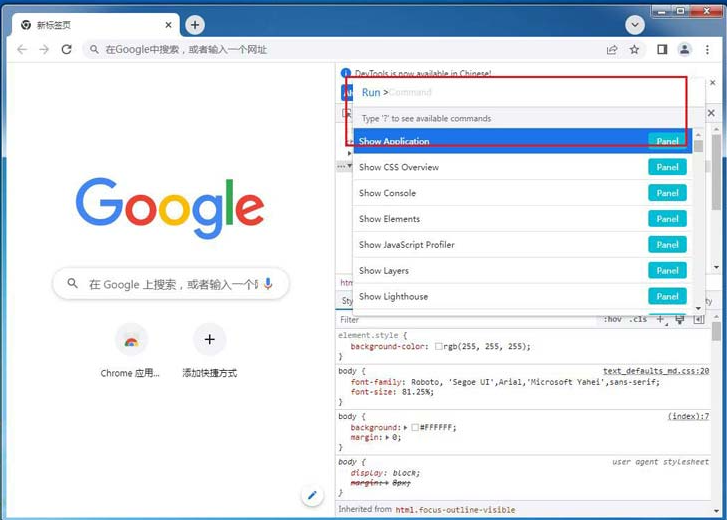Open a new tab with the plus button
The width and height of the screenshot is (727, 520).
click(x=195, y=25)
